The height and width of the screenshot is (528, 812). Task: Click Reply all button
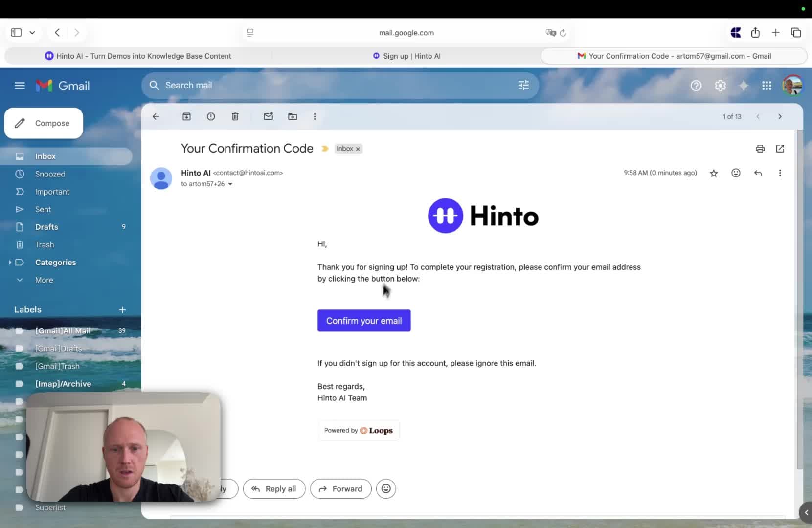[274, 489]
